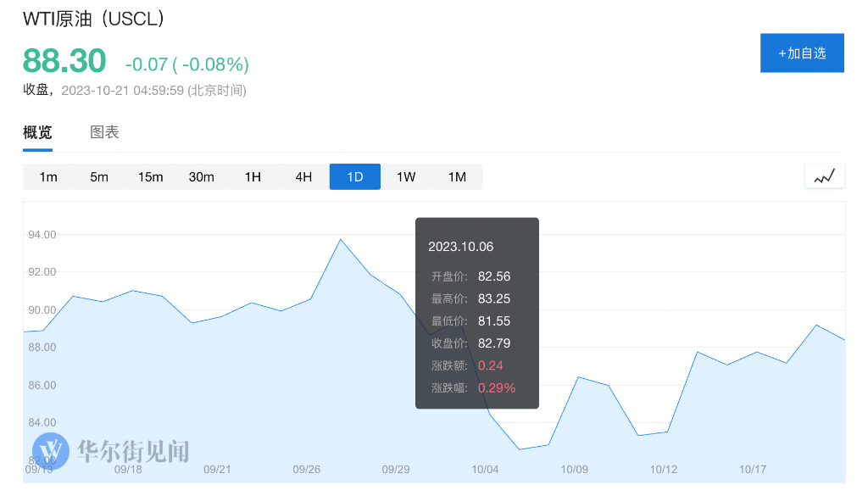Click the price peak near 09/27
This screenshot has width=868, height=496.
(x=341, y=239)
